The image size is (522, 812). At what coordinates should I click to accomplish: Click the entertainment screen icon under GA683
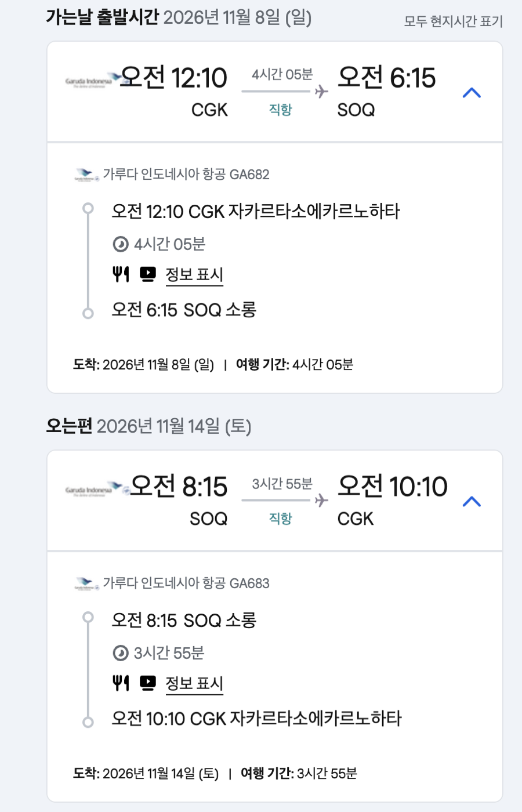148,683
